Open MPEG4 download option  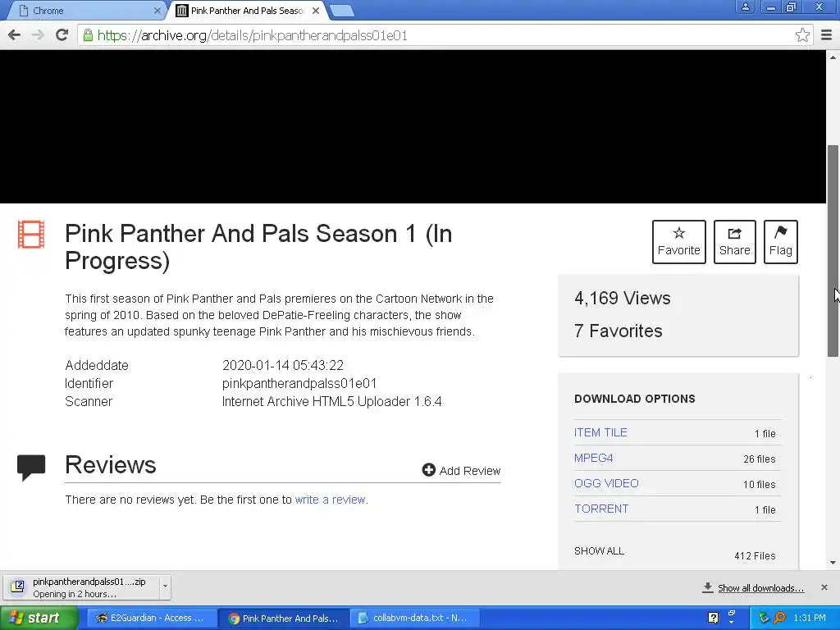594,458
